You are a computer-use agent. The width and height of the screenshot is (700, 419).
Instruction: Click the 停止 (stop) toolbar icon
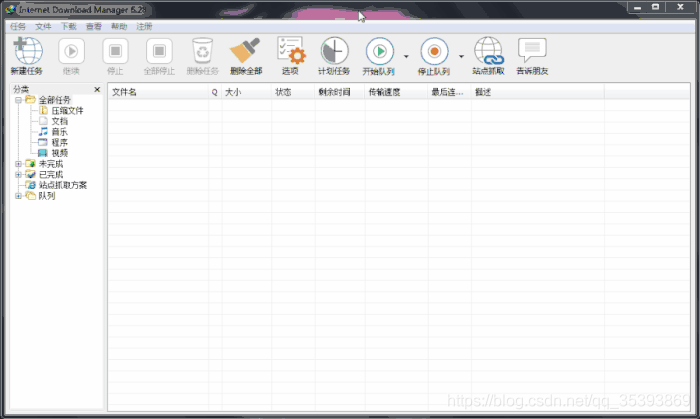click(115, 51)
